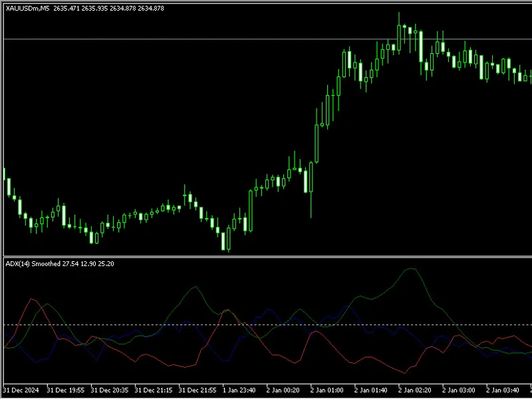Select the 31 Dec 21:15 time label
Screen dimensions: 532x399
(x=154, y=390)
